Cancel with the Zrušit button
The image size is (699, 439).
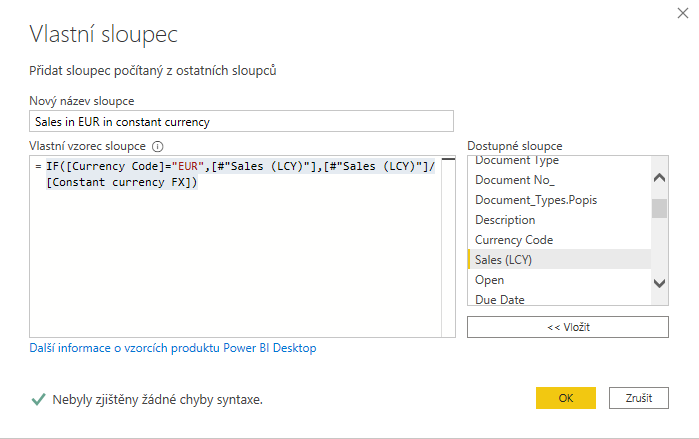point(638,398)
